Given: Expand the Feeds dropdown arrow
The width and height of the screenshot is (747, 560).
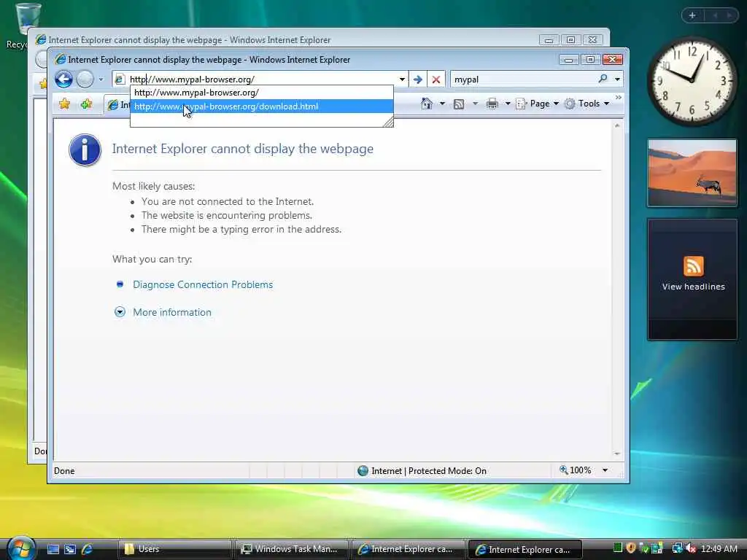Looking at the screenshot, I should click(475, 104).
